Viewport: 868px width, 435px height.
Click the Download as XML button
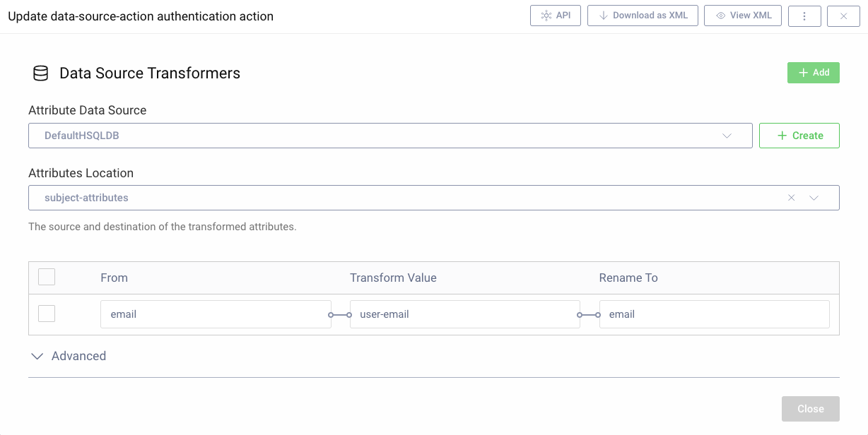643,15
